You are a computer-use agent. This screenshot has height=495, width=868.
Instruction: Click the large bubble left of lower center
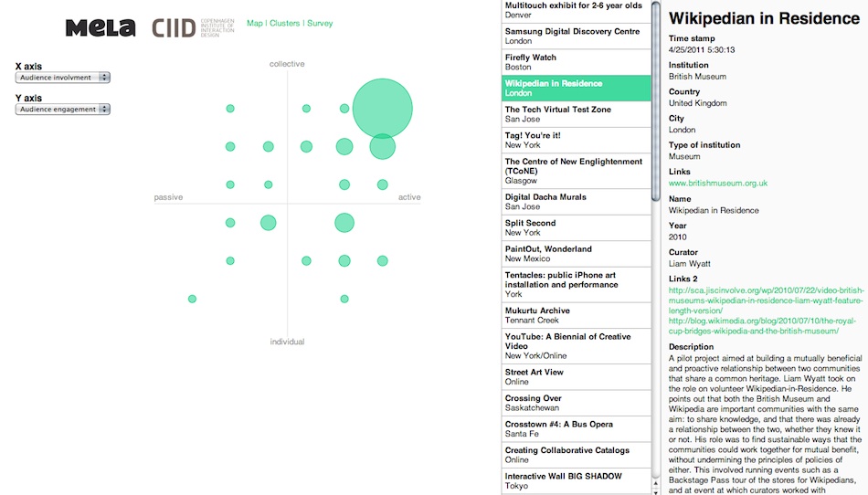[x=269, y=223]
